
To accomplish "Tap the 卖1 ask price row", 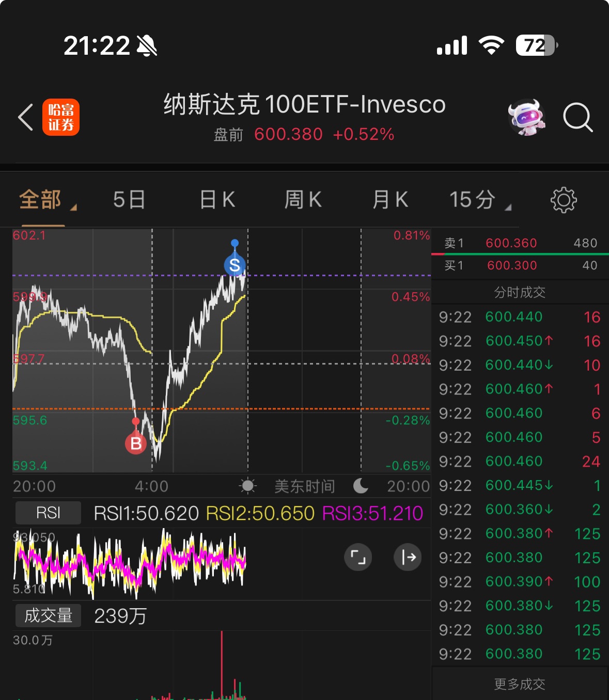I will [520, 243].
